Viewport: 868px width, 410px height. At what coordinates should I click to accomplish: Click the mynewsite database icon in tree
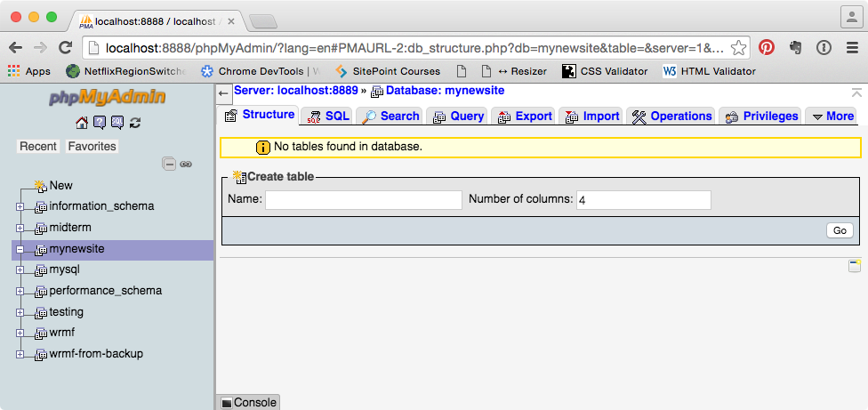coord(41,250)
